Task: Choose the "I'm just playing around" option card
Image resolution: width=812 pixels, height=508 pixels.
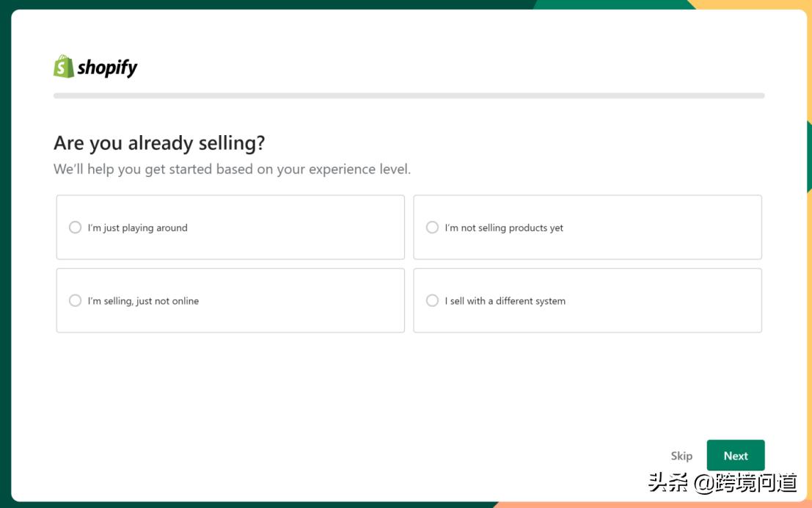Action: [230, 227]
